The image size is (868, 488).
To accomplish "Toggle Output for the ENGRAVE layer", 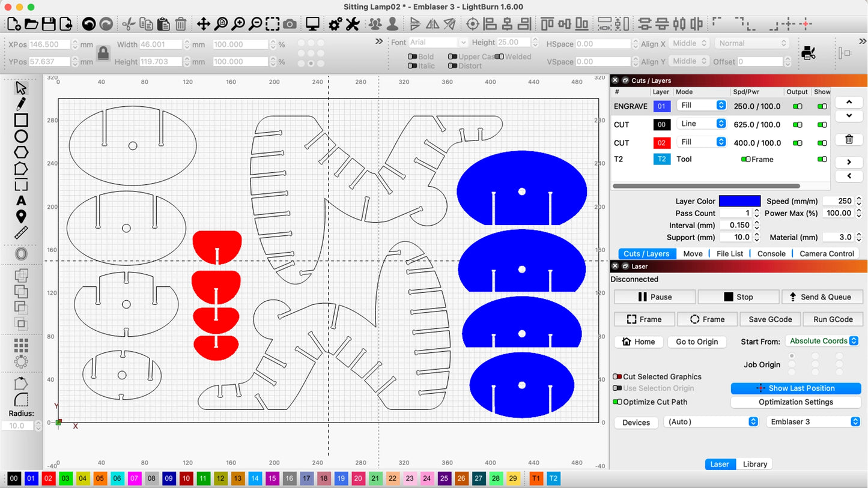I will pyautogui.click(x=797, y=106).
